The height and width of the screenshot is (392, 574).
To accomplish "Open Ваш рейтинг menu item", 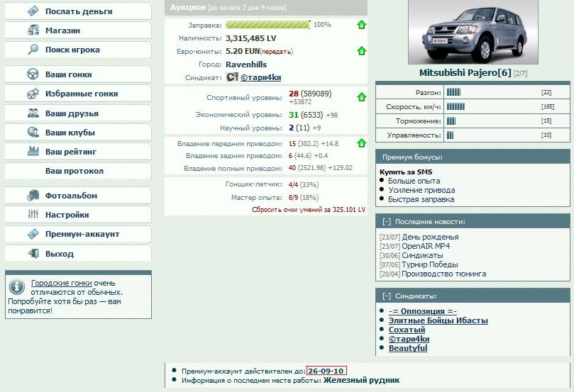I will 78,152.
